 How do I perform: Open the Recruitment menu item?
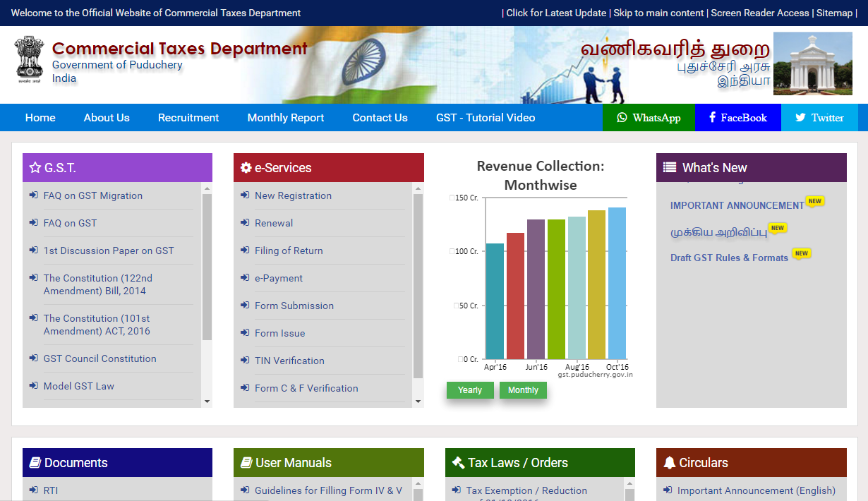point(188,118)
